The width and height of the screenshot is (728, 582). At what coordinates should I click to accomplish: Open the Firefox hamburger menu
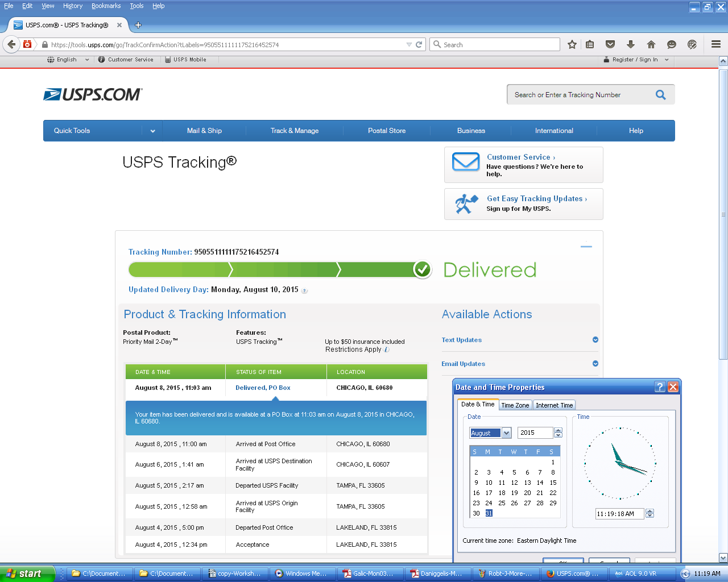[x=716, y=44]
